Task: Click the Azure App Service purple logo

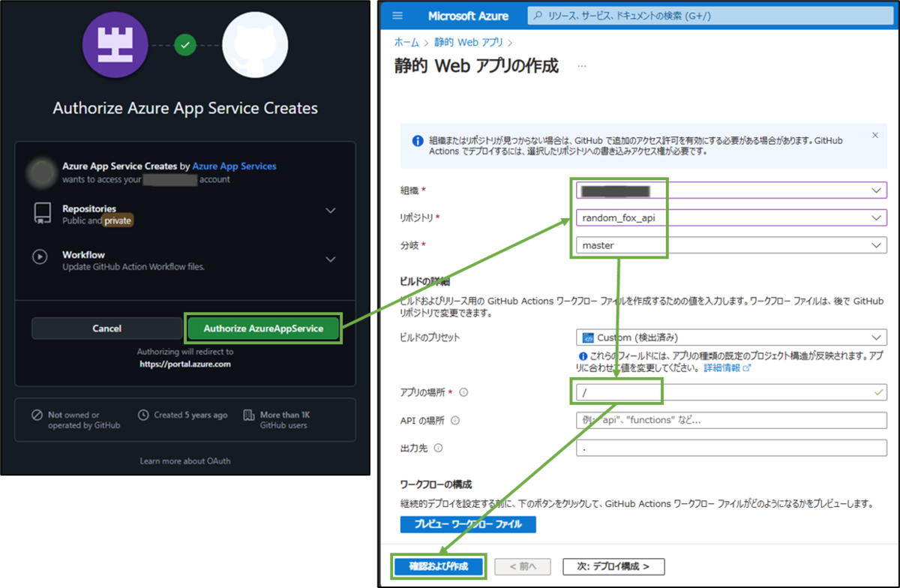Action: tap(114, 45)
